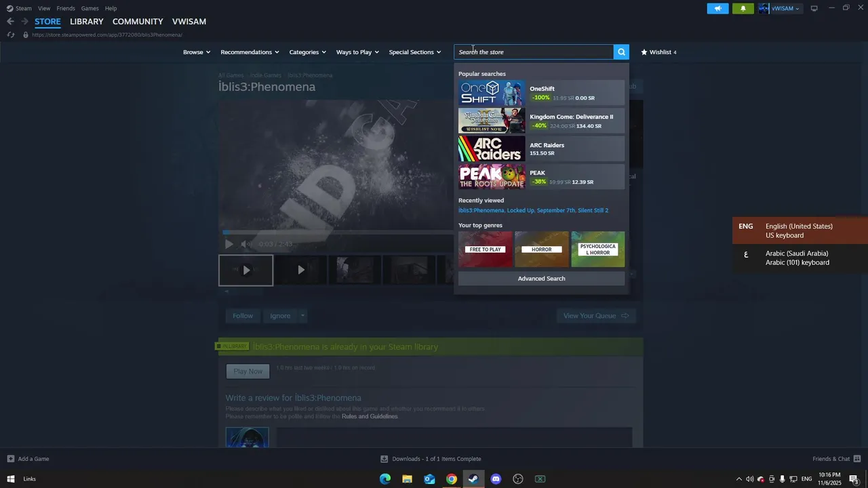
Task: Expand the arrow next to Ignore
Action: tap(302, 315)
